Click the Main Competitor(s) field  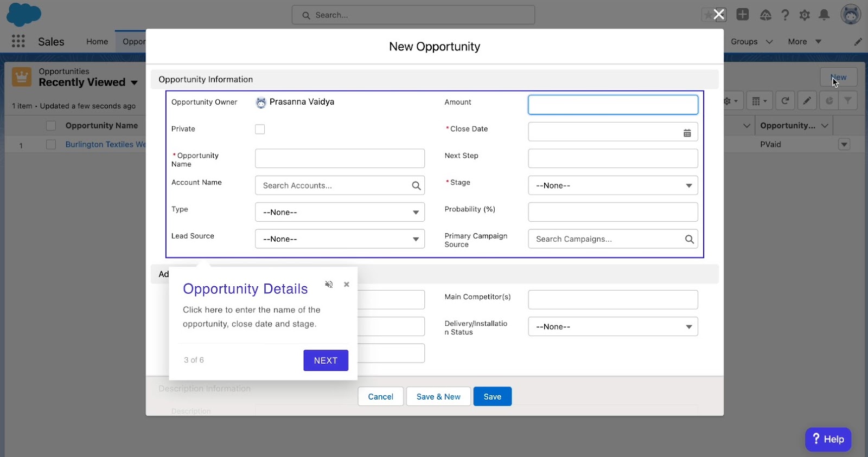[x=613, y=300]
